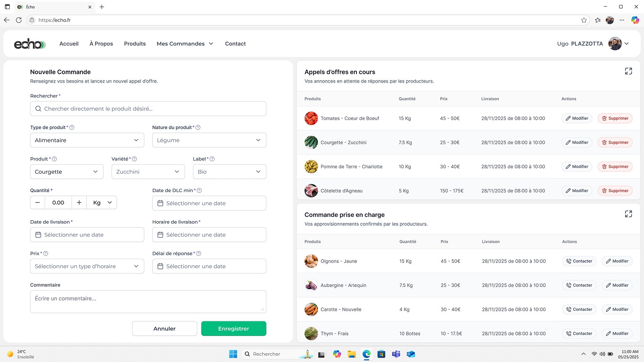Open the browser settings ellipsis menu
Viewport: 644px width, 362px height.
click(622, 20)
